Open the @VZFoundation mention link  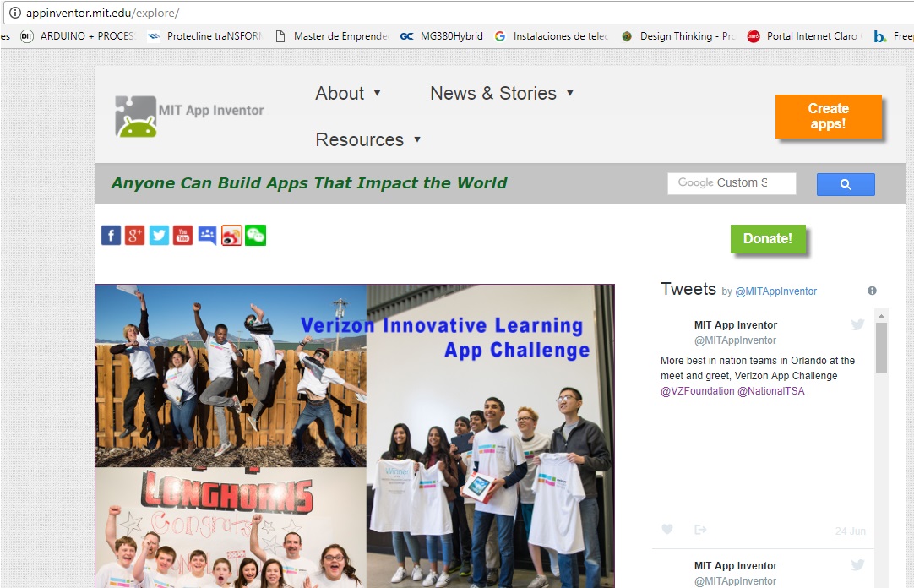[x=697, y=391]
